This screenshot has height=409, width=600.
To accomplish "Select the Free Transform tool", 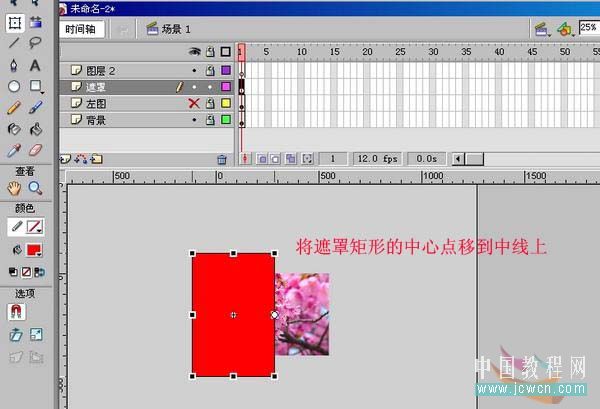I will 15,23.
